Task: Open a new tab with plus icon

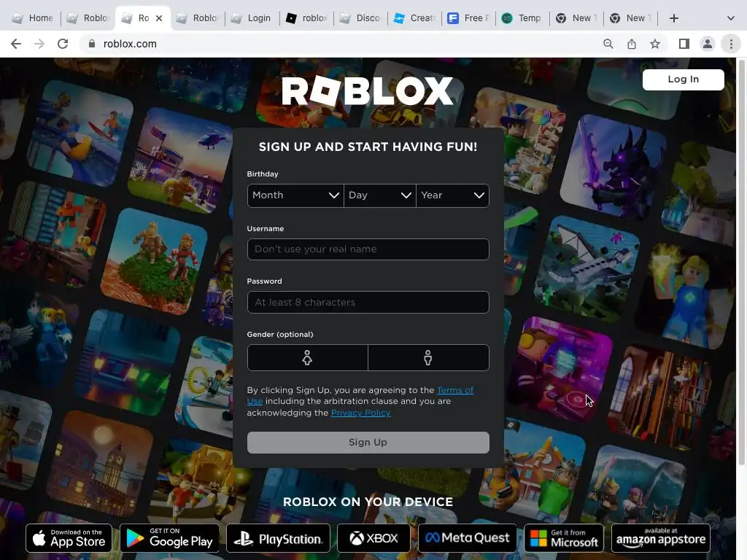Action: click(673, 18)
